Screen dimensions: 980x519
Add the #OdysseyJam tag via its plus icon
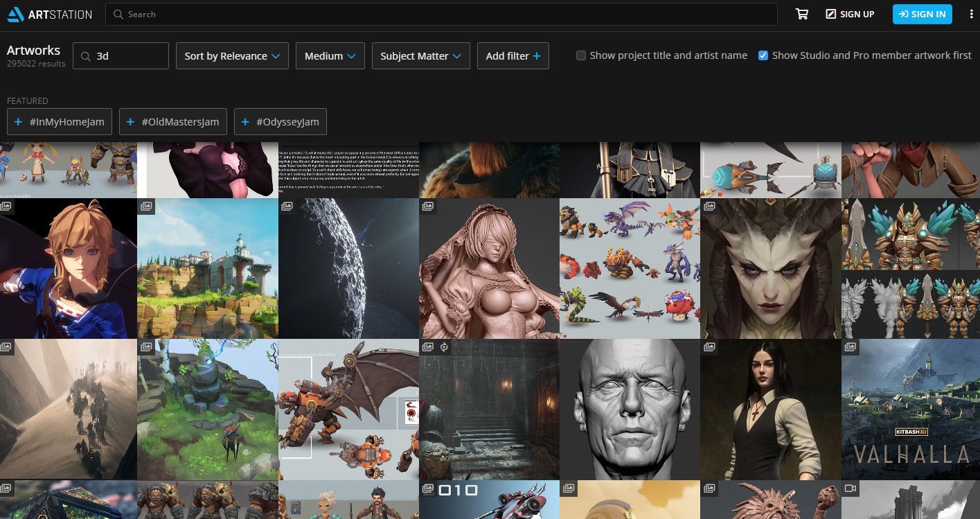[244, 121]
